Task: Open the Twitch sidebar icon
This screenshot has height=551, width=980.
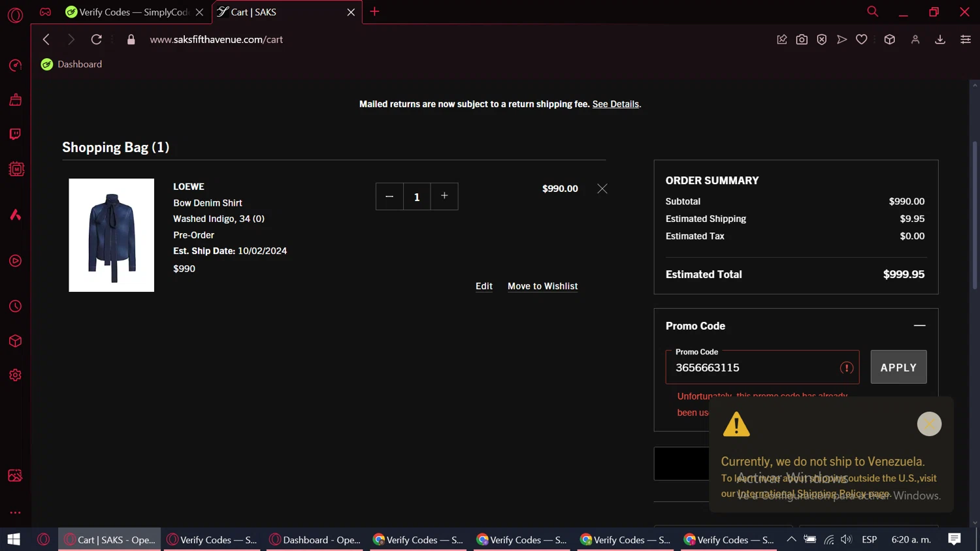Action: 15,134
